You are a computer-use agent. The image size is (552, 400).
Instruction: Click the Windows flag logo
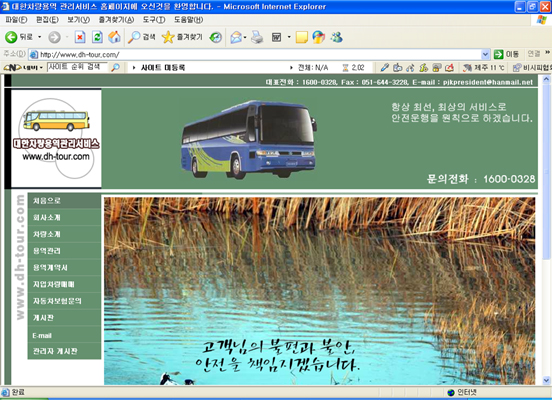[x=541, y=20]
